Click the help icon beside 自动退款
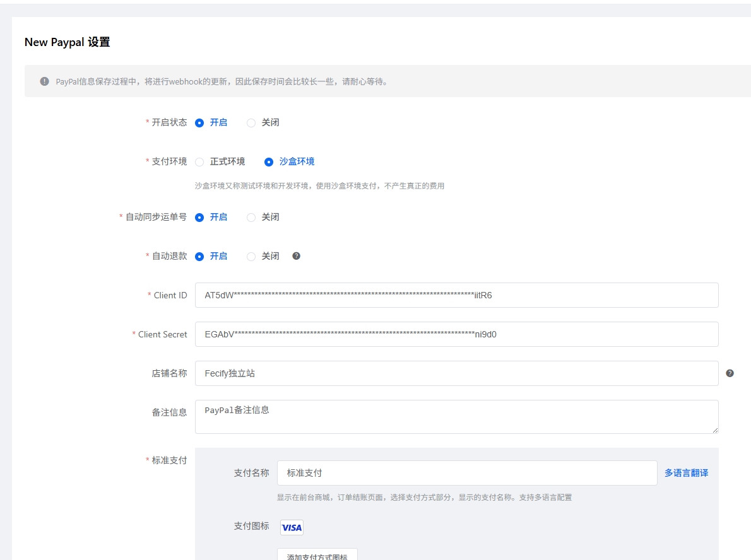Viewport: 751px width, 560px height. click(x=296, y=256)
